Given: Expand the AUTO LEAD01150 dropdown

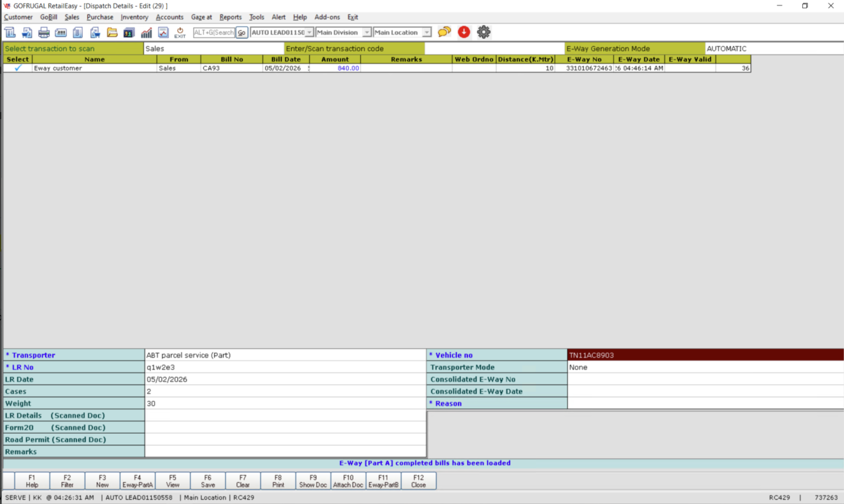Looking at the screenshot, I should tap(309, 33).
